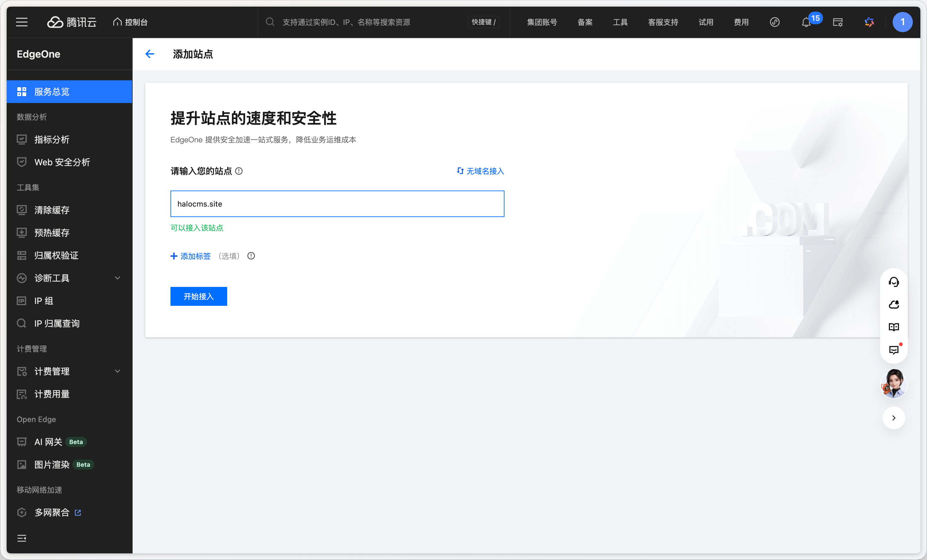Click the headset customer service icon
The width and height of the screenshot is (927, 560).
tap(894, 282)
